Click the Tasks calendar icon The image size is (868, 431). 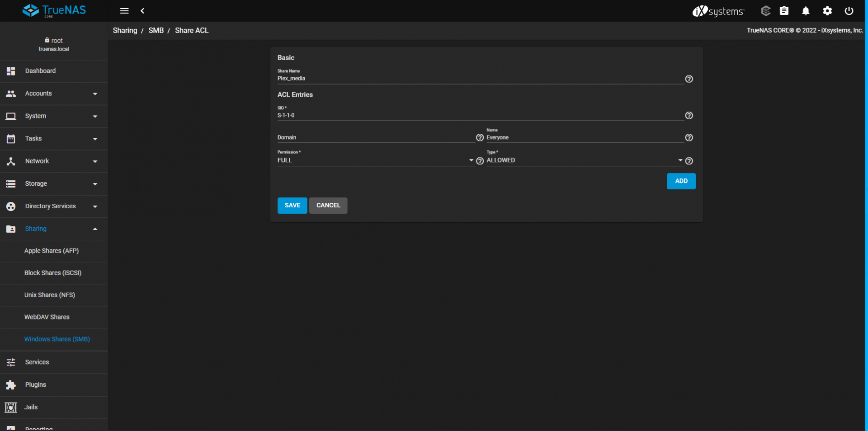[11, 139]
